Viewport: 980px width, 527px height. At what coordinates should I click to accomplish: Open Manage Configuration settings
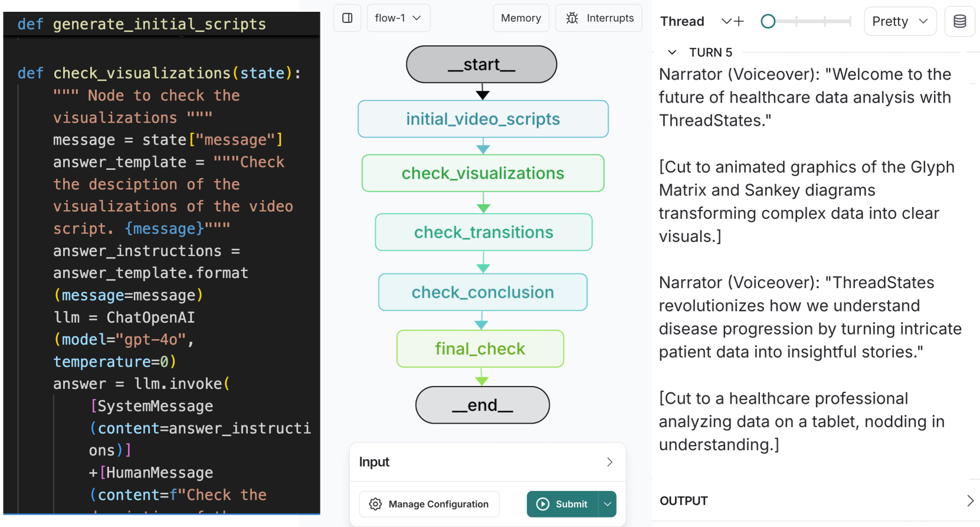click(x=430, y=504)
